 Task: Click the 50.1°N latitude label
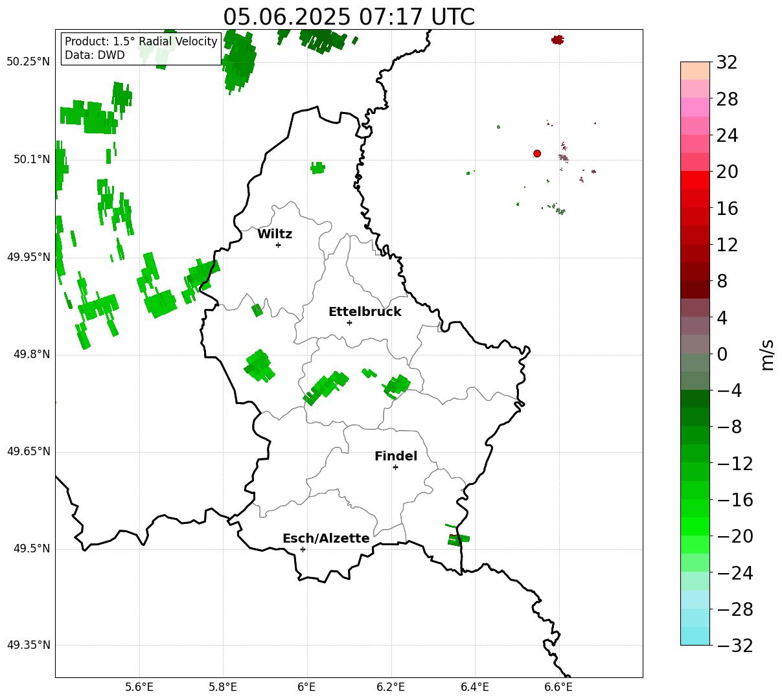[32, 159]
